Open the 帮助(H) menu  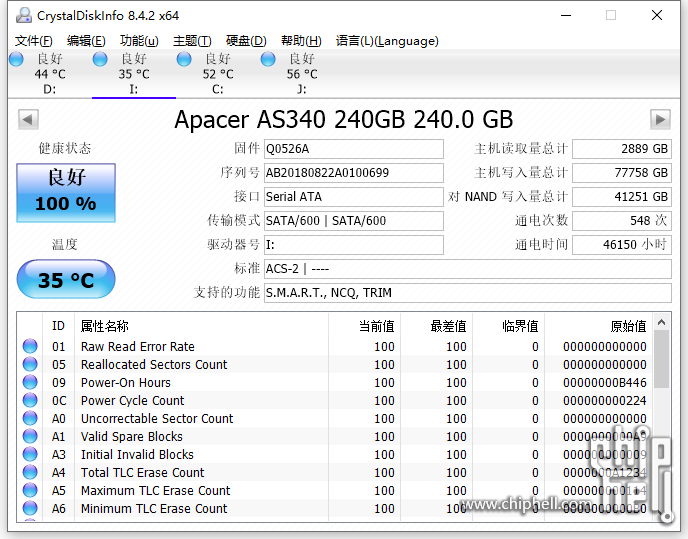pos(301,41)
